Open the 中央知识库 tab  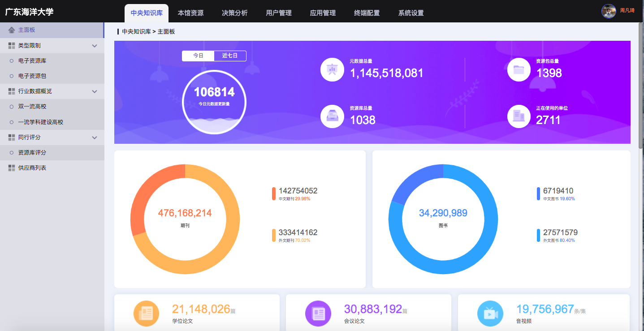(x=147, y=13)
